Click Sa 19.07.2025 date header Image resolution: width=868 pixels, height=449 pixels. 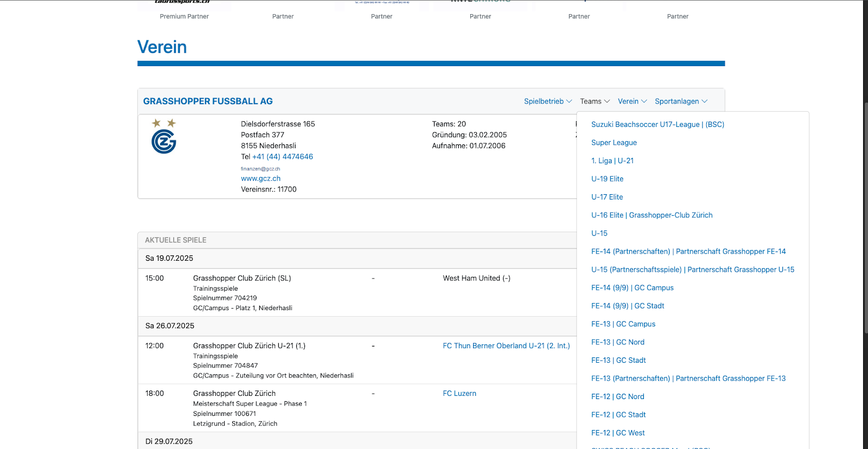(169, 259)
